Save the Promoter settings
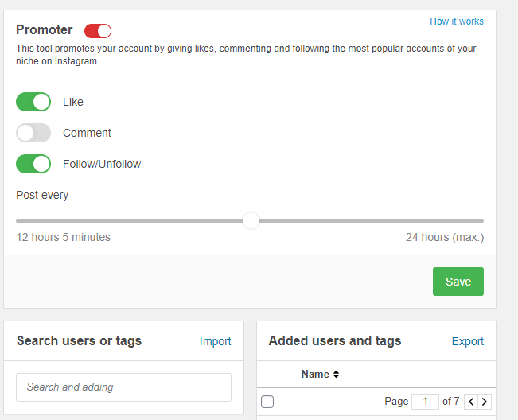Viewport: 518px width, 420px height. [x=458, y=282]
